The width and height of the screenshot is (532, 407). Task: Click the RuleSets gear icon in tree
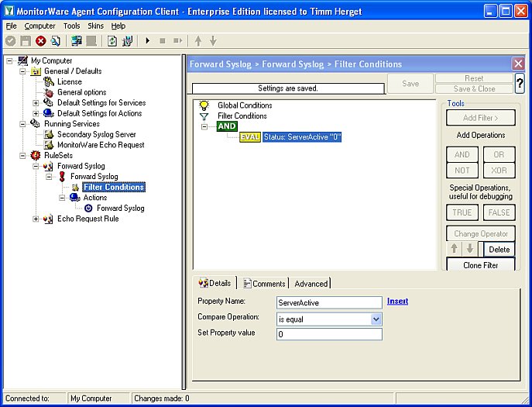(36, 156)
